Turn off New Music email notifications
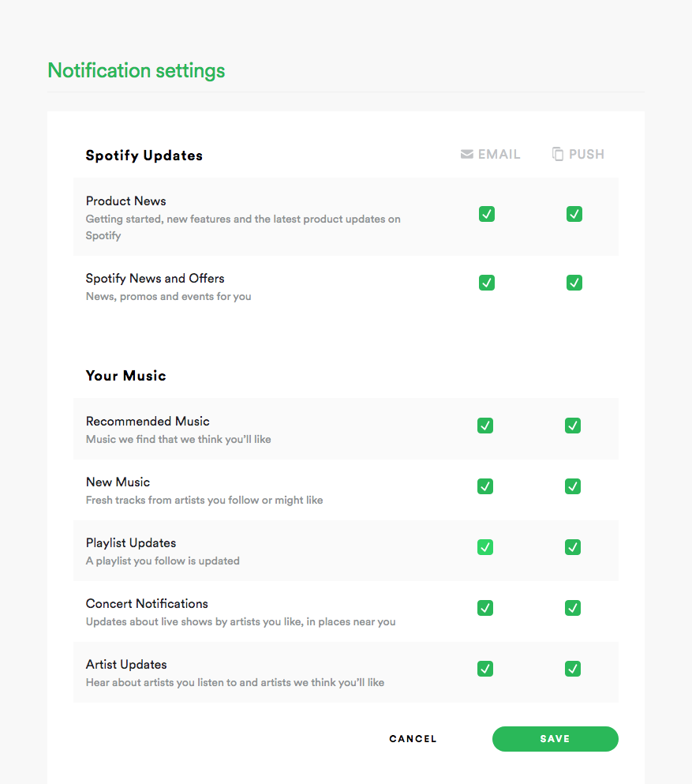This screenshot has width=692, height=784. [x=485, y=486]
